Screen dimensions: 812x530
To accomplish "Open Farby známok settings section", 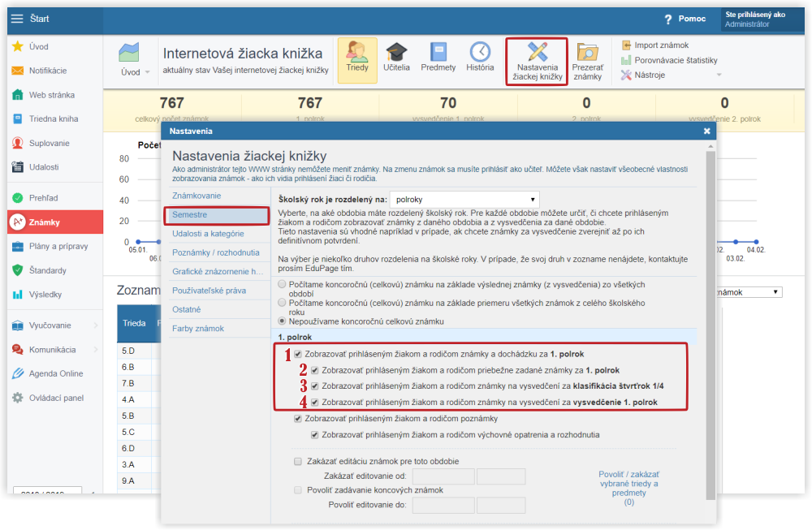I will pos(198,329).
